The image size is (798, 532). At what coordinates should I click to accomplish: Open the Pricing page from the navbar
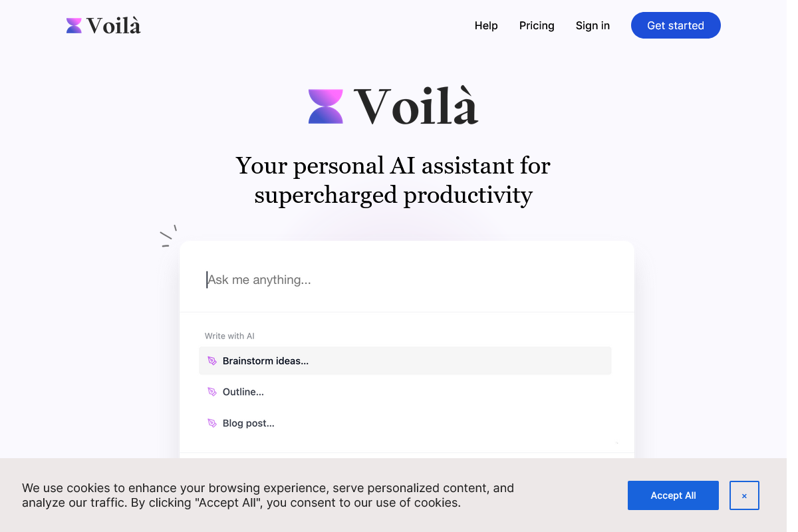[537, 25]
